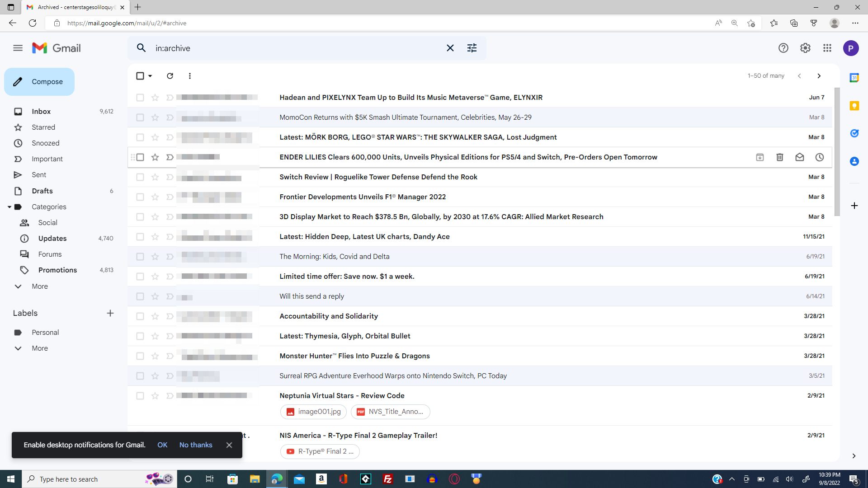Open the search options filter icon

pos(472,48)
